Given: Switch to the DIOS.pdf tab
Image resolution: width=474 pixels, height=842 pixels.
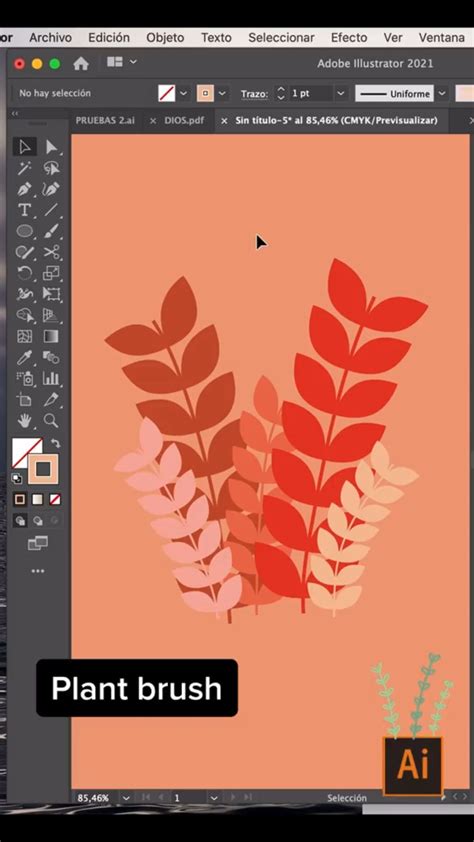Looking at the screenshot, I should point(184,120).
